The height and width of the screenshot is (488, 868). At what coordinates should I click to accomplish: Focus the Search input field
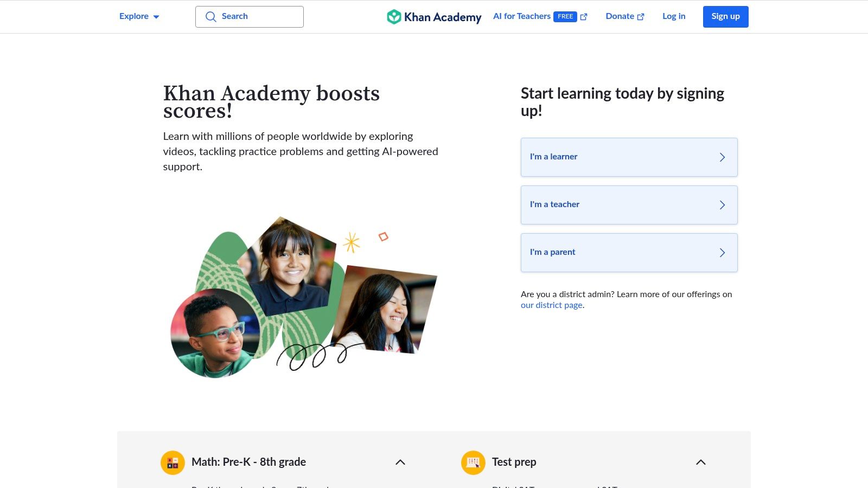pos(250,17)
